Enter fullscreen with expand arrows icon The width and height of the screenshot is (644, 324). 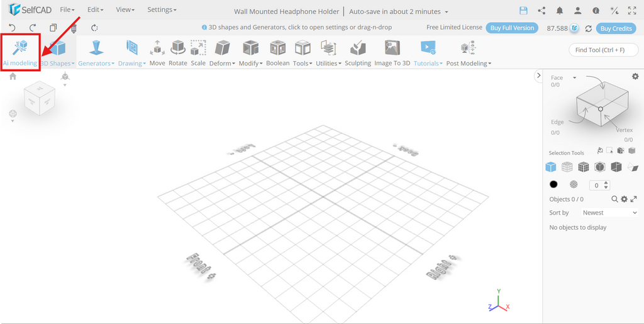tap(632, 11)
